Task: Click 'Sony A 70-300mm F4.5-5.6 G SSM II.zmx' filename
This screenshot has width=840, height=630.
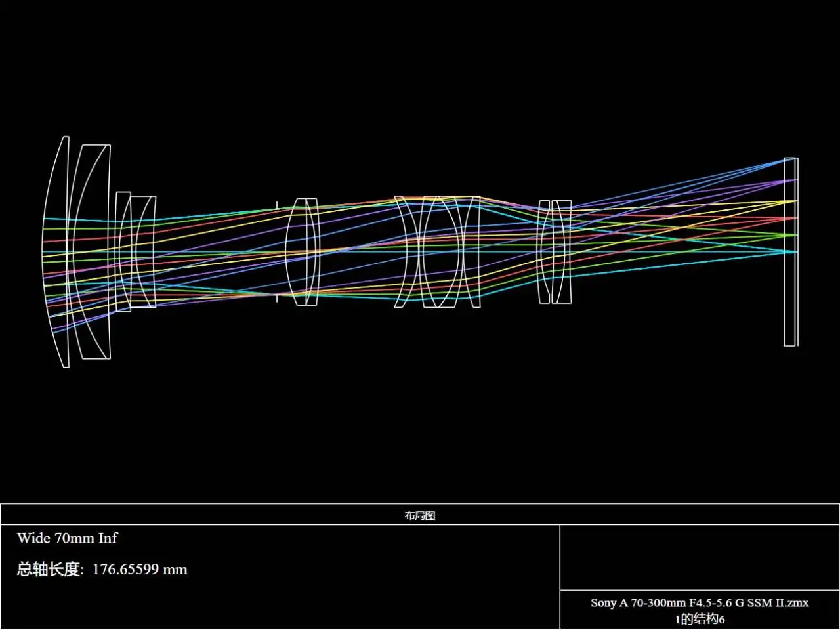Action: [x=700, y=602]
